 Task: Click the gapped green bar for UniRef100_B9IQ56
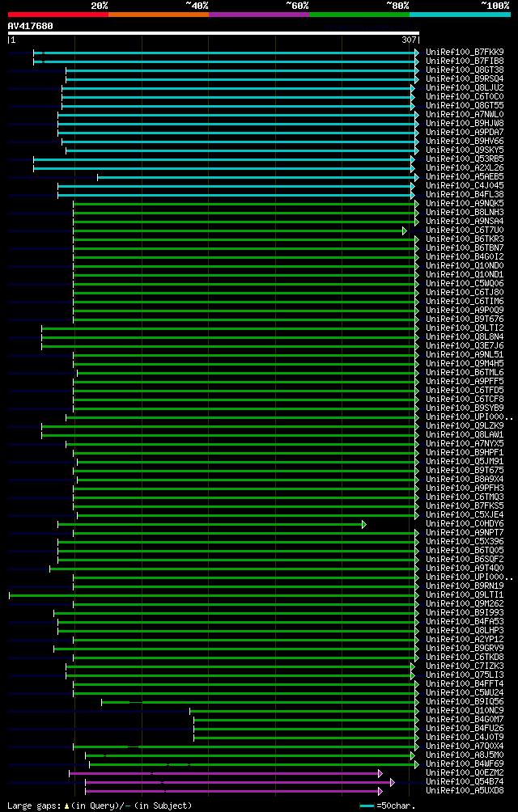[x=258, y=702]
